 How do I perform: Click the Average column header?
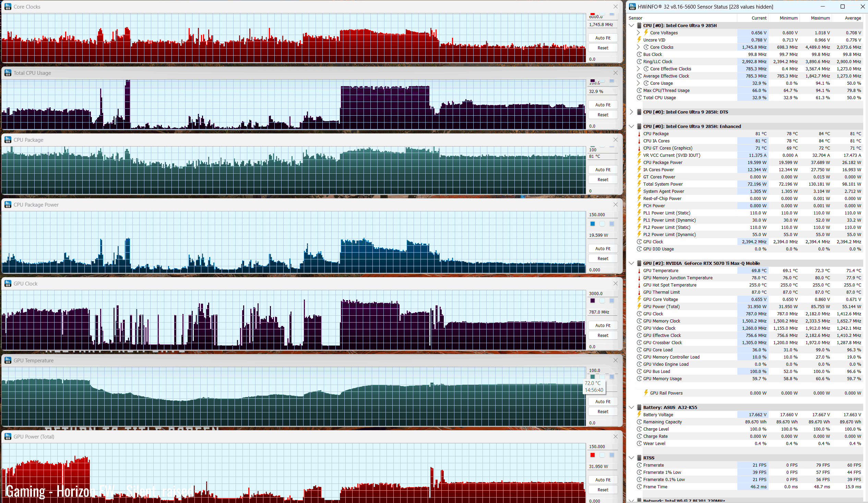tap(848, 18)
